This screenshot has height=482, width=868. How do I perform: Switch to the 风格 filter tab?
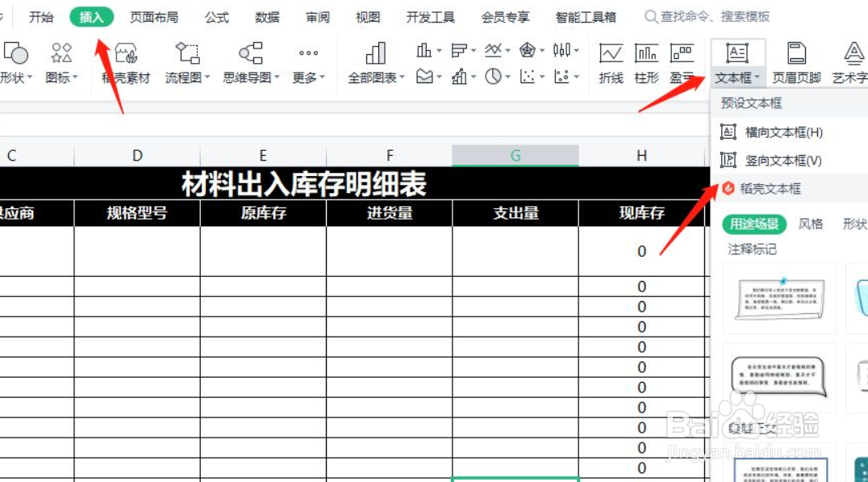coord(811,224)
